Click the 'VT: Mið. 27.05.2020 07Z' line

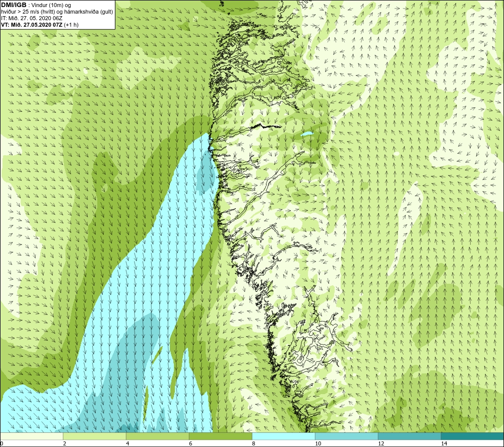(32, 25)
